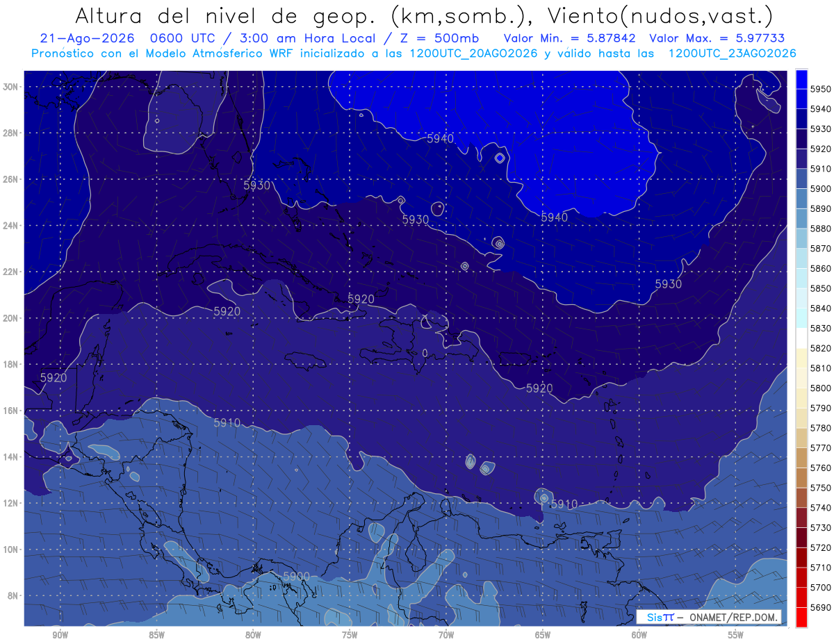Image resolution: width=834 pixels, height=644 pixels.
Task: Click the '8N' latitude axis label
Action: (13, 595)
